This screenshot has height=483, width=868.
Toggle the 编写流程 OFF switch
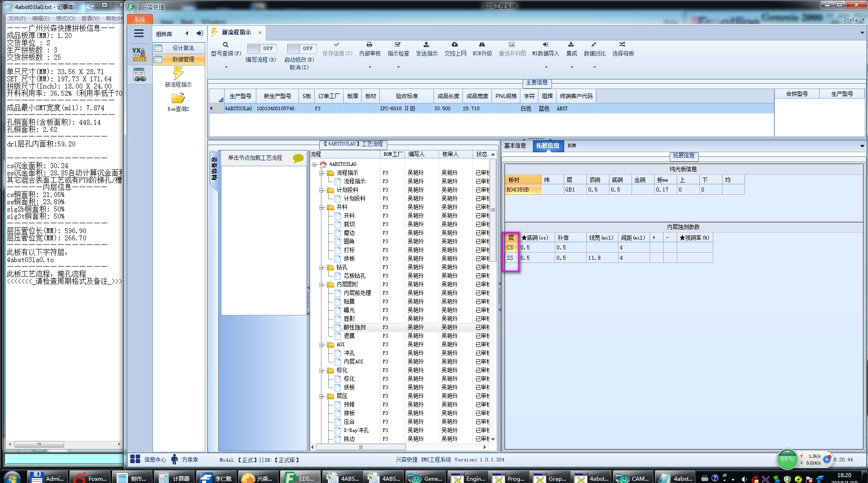tap(262, 48)
